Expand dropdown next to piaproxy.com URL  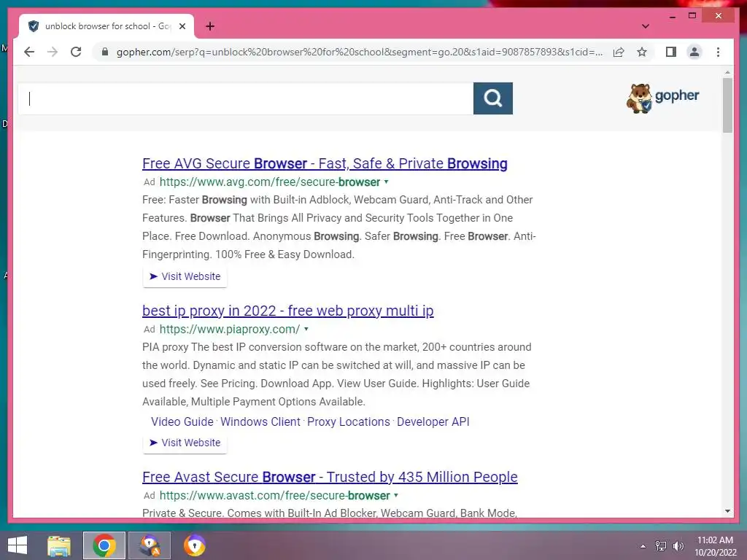(306, 329)
